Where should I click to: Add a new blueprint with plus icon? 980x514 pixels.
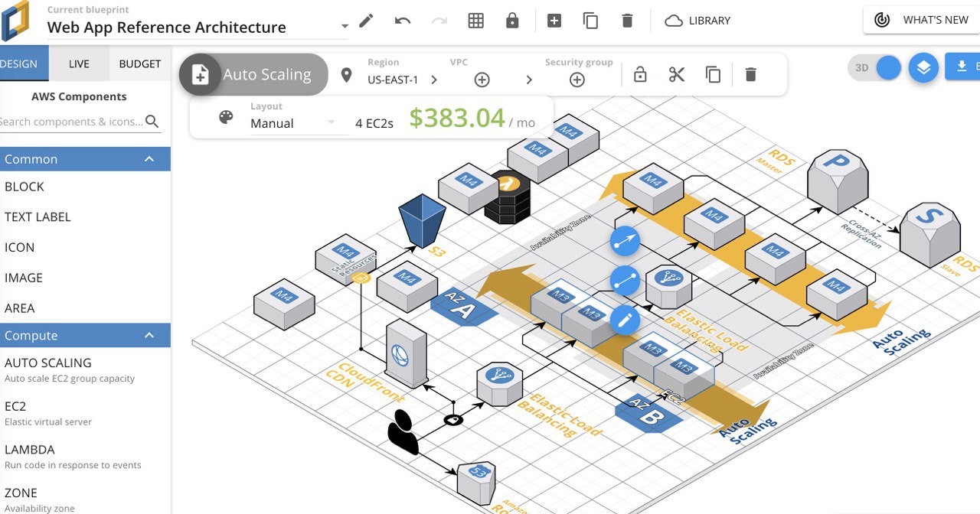click(x=554, y=21)
